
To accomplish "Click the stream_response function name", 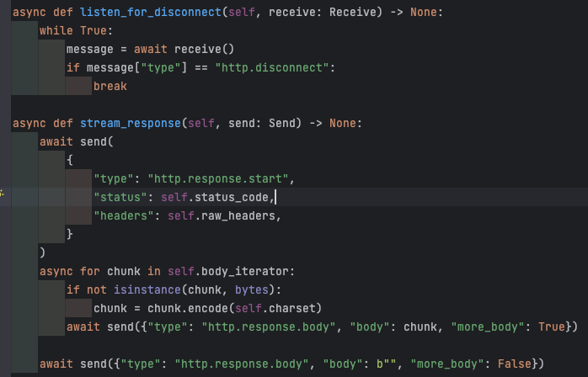I will click(x=131, y=124).
